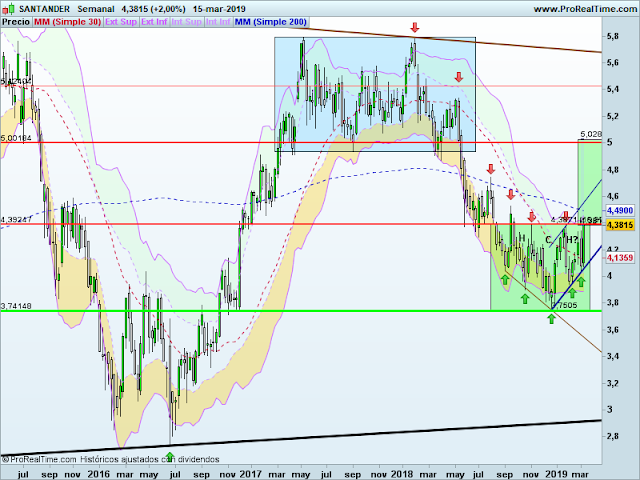Click the Históricos ajustados con dividendos note

[x=149, y=460]
